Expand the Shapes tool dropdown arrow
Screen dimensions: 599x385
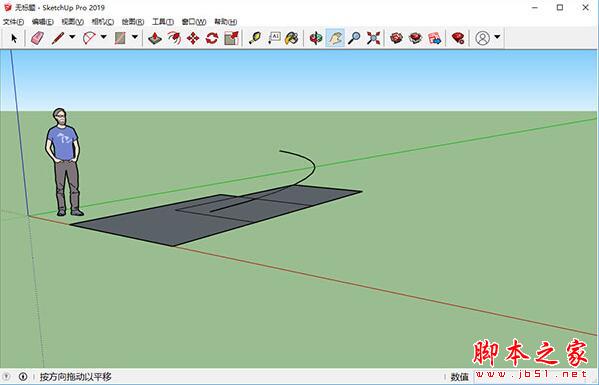point(135,37)
